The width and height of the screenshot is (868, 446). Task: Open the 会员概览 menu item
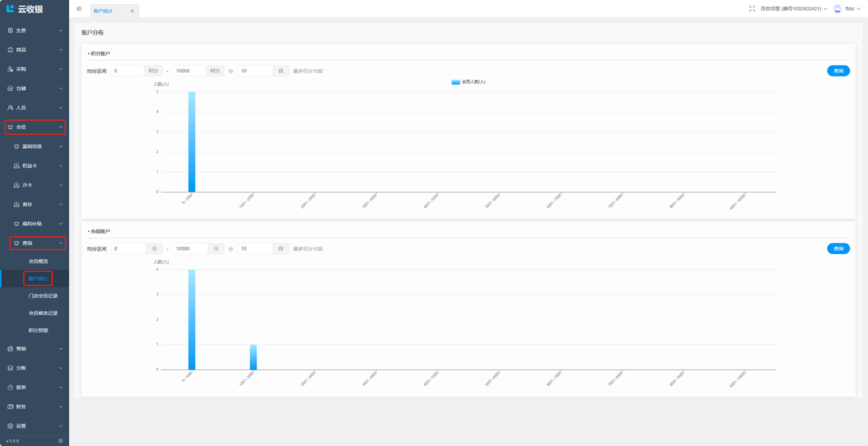tap(38, 261)
